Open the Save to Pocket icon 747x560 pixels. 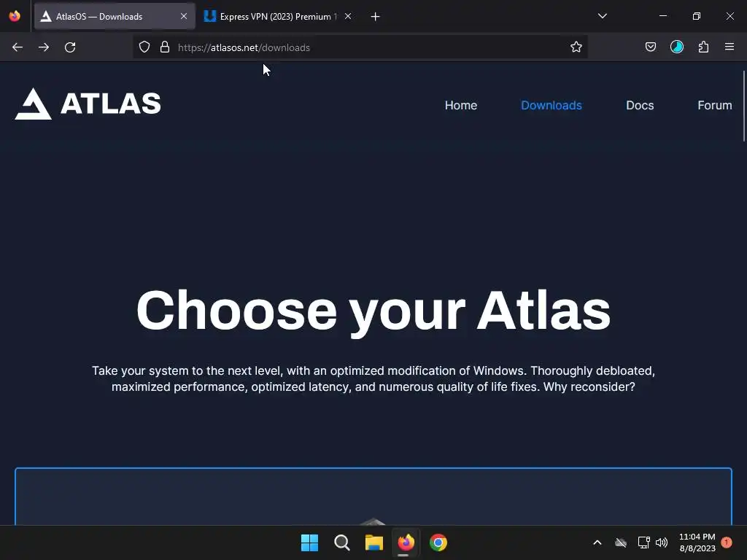click(651, 47)
